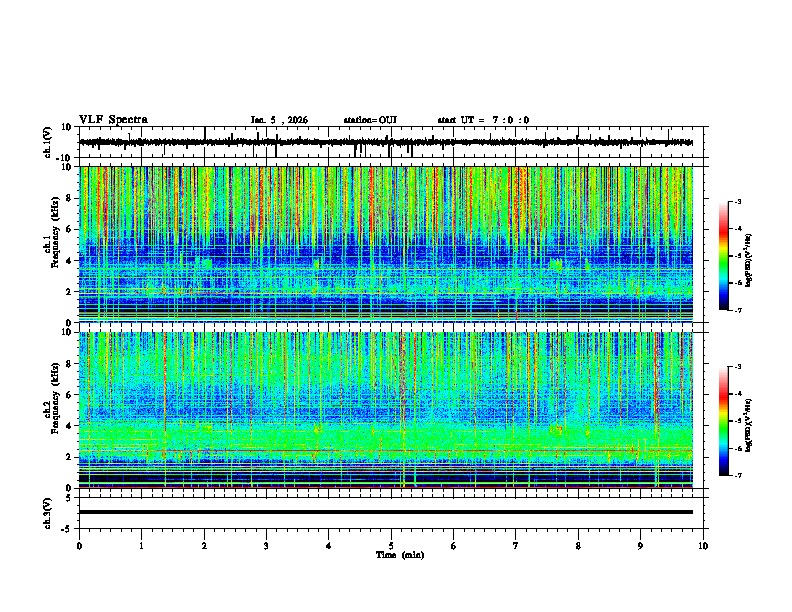This screenshot has width=792, height=612.
Task: Click the "4" kHz tick on ch.2 spectrogram
Action: click(x=69, y=426)
